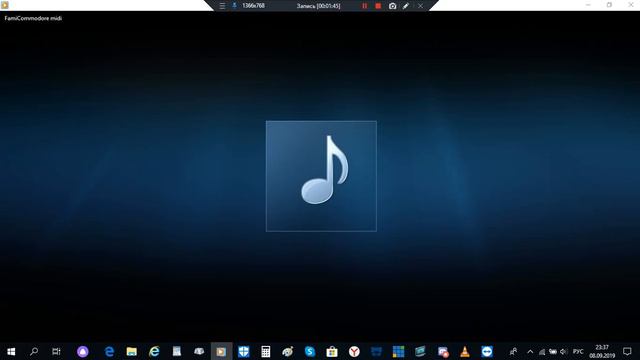
Task: Take a screenshot with camera icon
Action: tap(392, 6)
